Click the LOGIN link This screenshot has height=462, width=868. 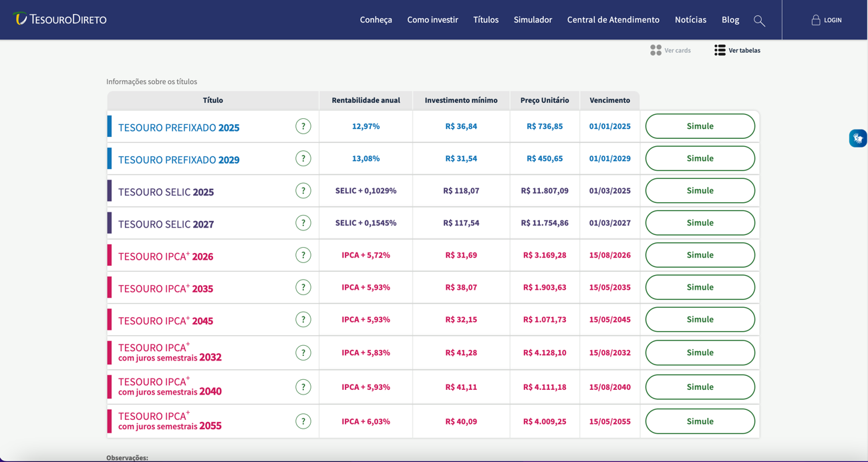coord(833,20)
